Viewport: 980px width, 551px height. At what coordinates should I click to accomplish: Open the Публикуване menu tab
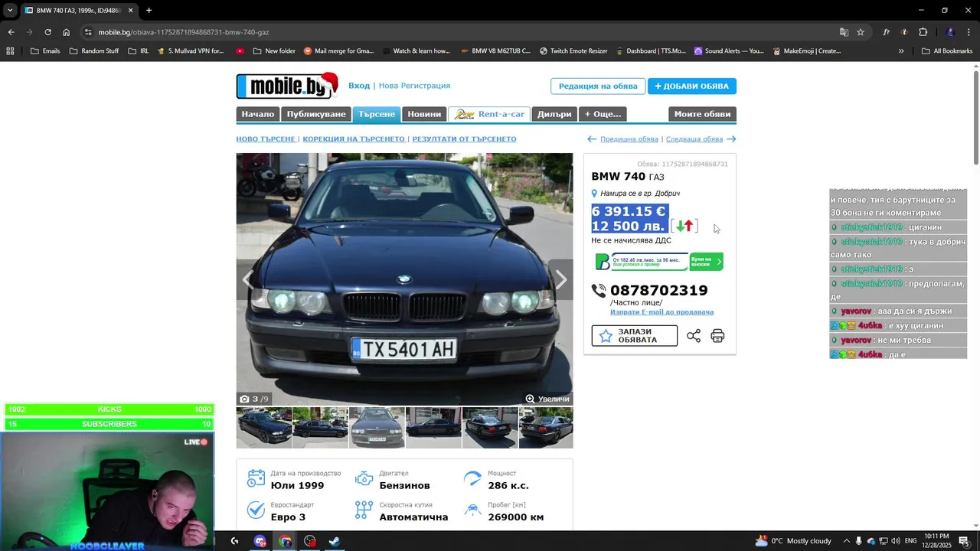(316, 114)
